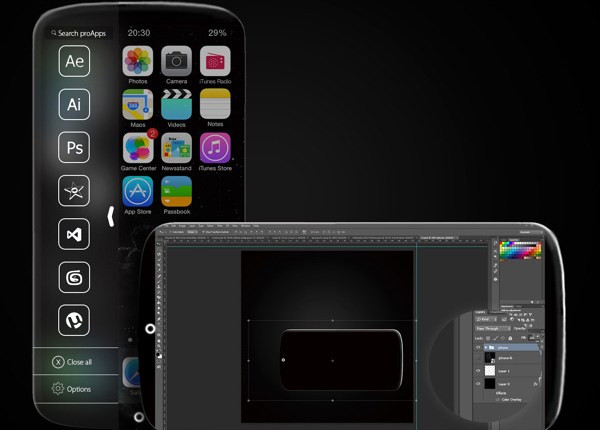Viewport: 600px width, 430px height.
Task: Open the Kind layer filter dropdown
Action: (486, 319)
